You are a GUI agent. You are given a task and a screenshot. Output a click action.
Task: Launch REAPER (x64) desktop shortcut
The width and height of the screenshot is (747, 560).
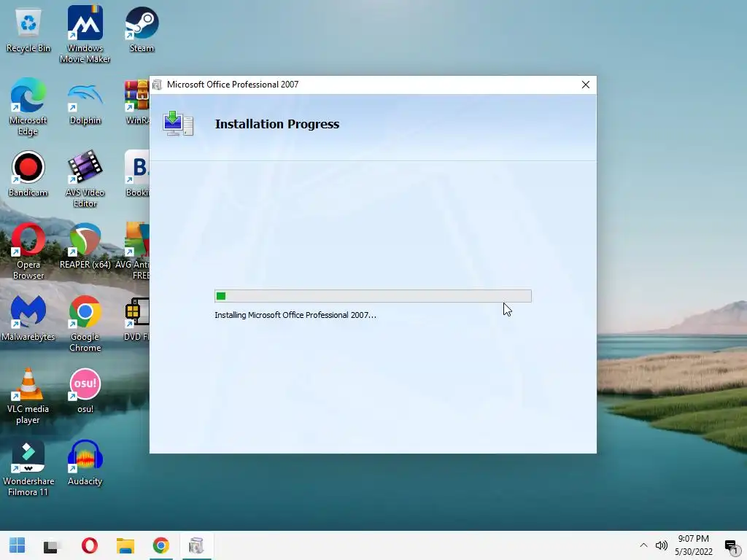click(x=85, y=246)
